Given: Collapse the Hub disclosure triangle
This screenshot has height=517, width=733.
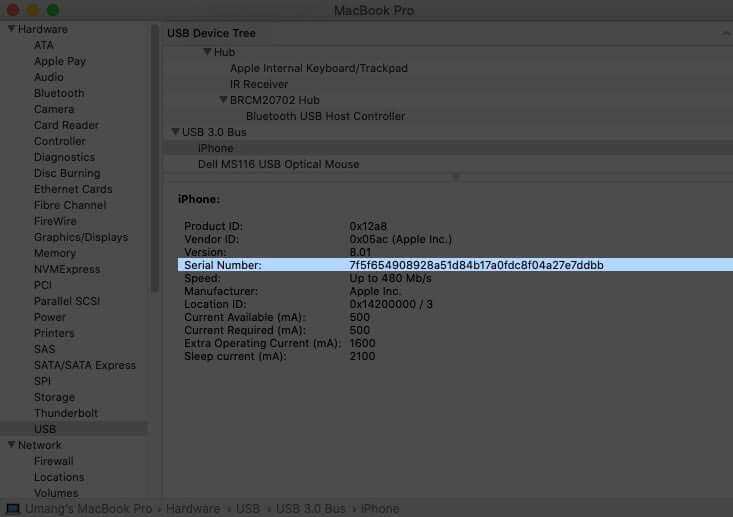Looking at the screenshot, I should (x=207, y=51).
